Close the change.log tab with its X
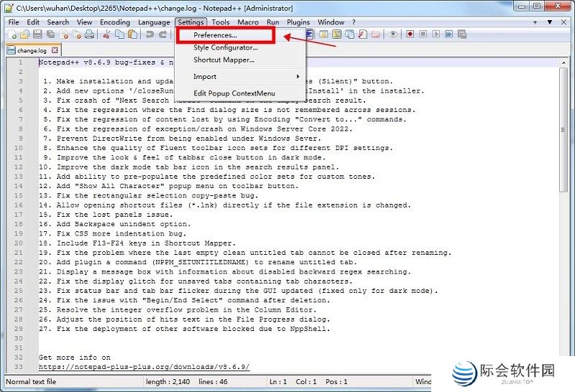Screen dimensions: 575x392 point(55,50)
